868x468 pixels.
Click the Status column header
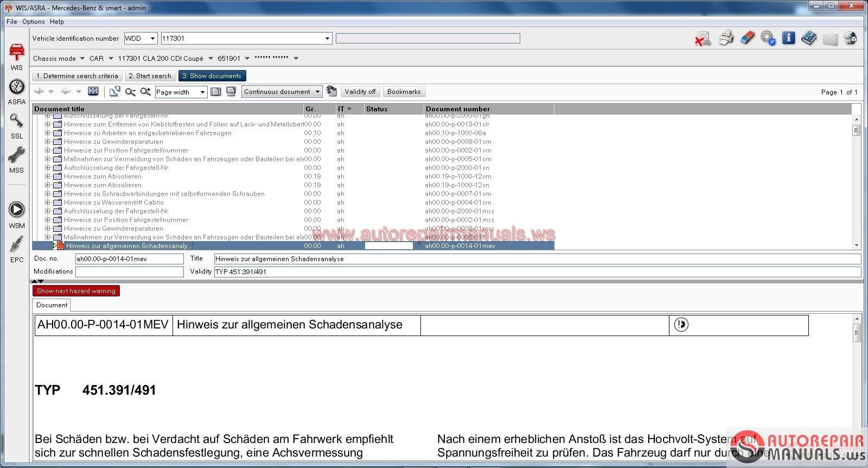394,109
